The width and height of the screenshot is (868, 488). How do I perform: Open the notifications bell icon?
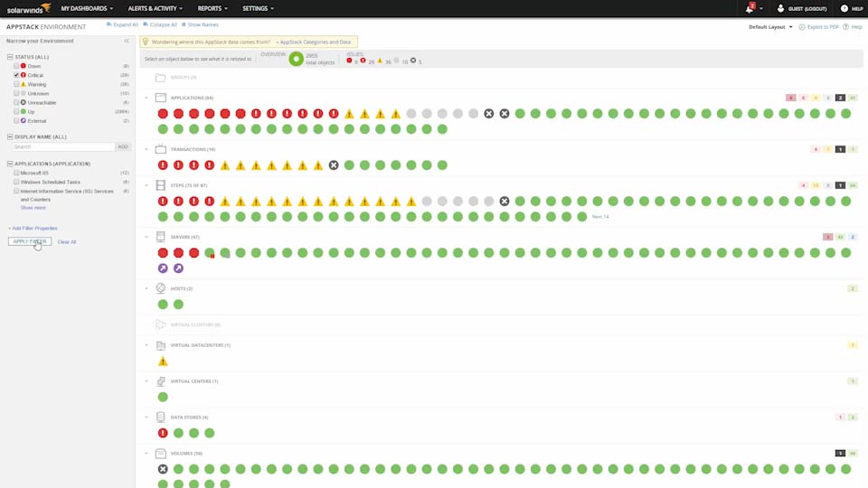pos(750,8)
